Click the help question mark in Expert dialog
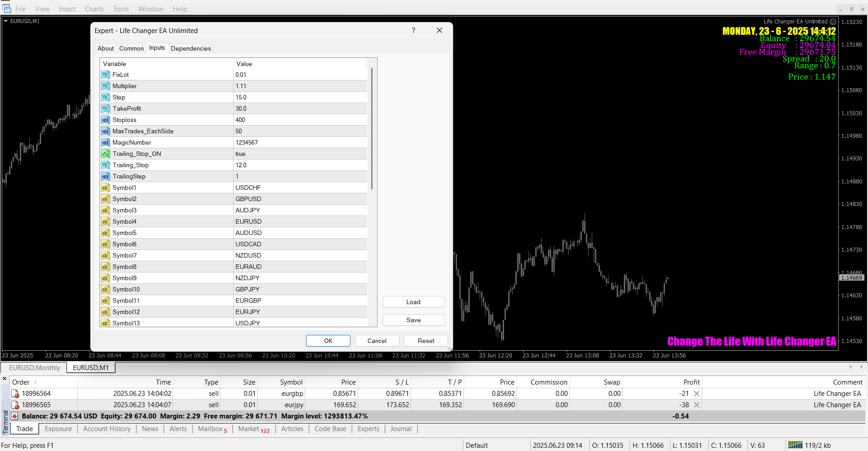 413,30
